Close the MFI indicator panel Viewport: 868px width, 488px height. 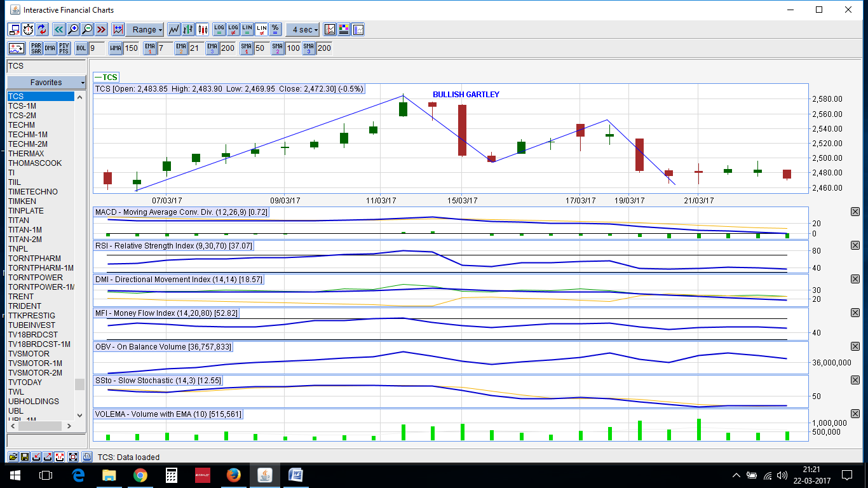point(855,313)
